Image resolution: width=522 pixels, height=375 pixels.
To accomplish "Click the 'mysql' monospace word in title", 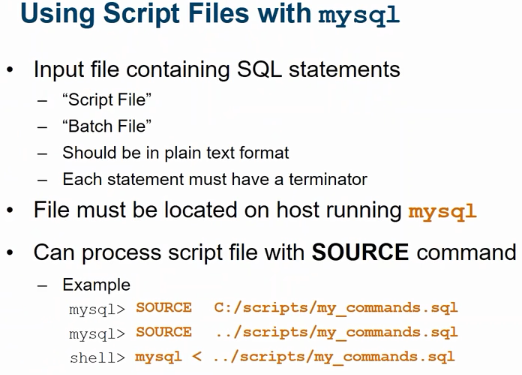I will pyautogui.click(x=359, y=16).
